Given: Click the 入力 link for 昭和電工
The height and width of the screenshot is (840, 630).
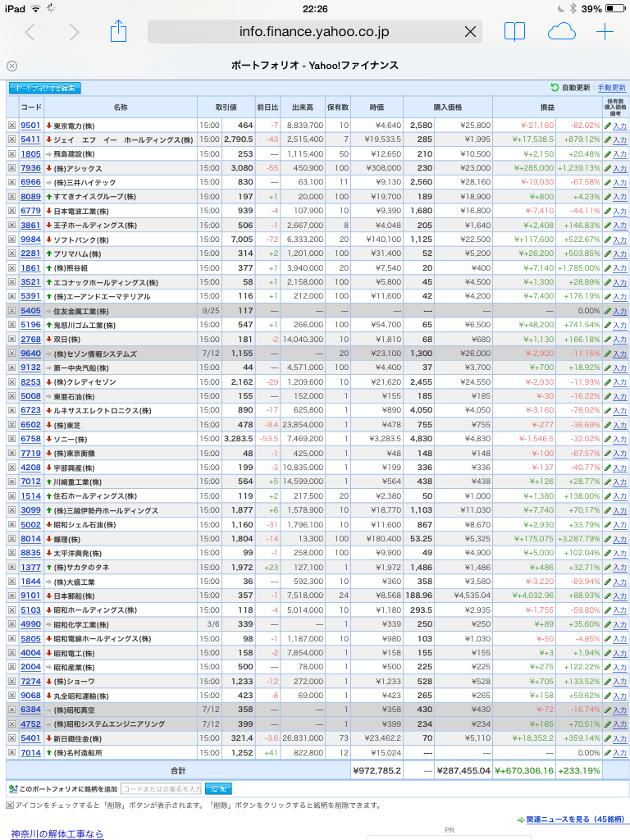Looking at the screenshot, I should tap(620, 654).
